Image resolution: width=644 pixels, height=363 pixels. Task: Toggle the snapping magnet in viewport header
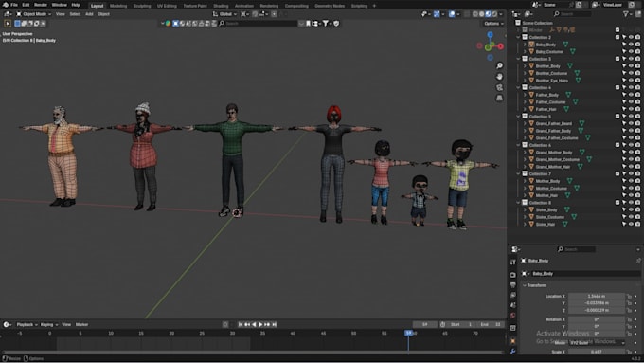click(x=255, y=14)
